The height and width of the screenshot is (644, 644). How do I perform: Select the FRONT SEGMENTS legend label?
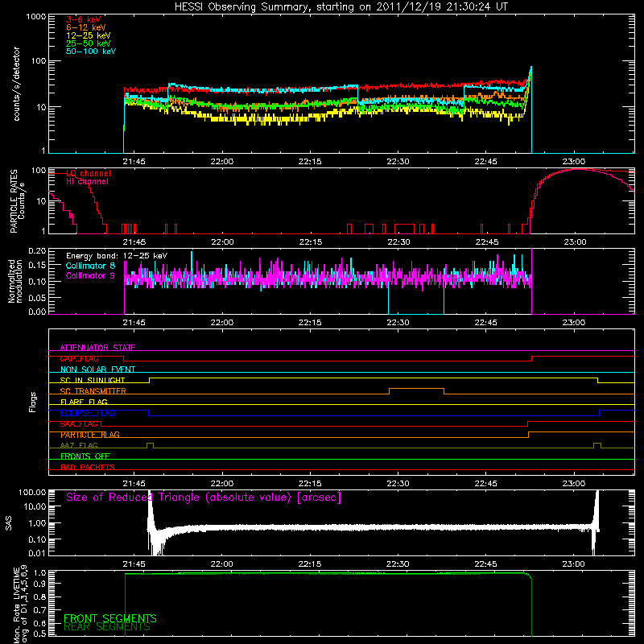click(110, 618)
